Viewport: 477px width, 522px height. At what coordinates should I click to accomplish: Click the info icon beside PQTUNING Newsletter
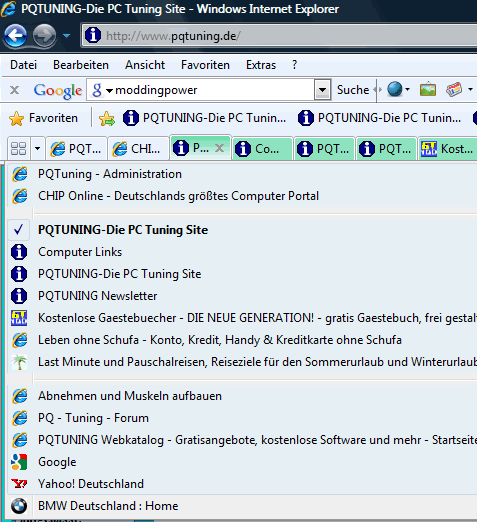pos(19,296)
